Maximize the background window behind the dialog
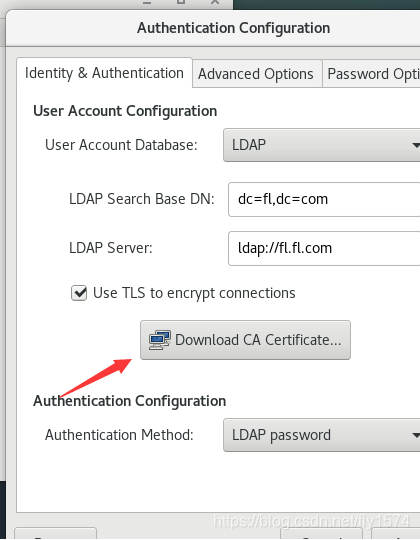 181,2
